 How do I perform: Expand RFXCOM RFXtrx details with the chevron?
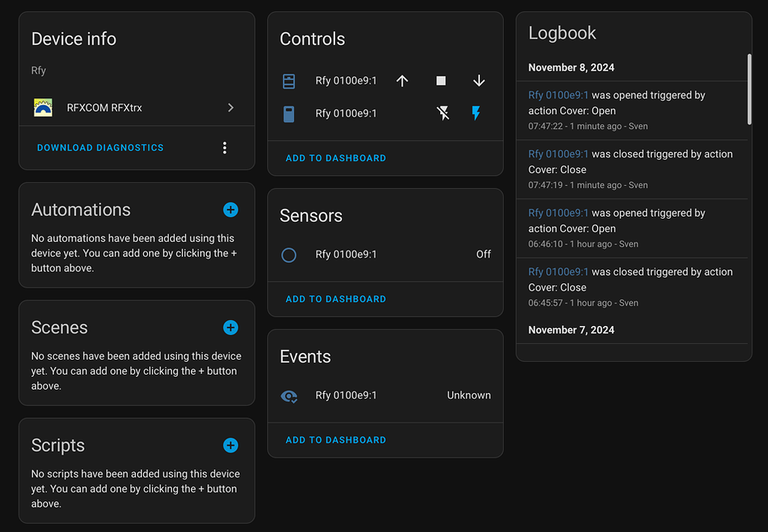point(231,107)
